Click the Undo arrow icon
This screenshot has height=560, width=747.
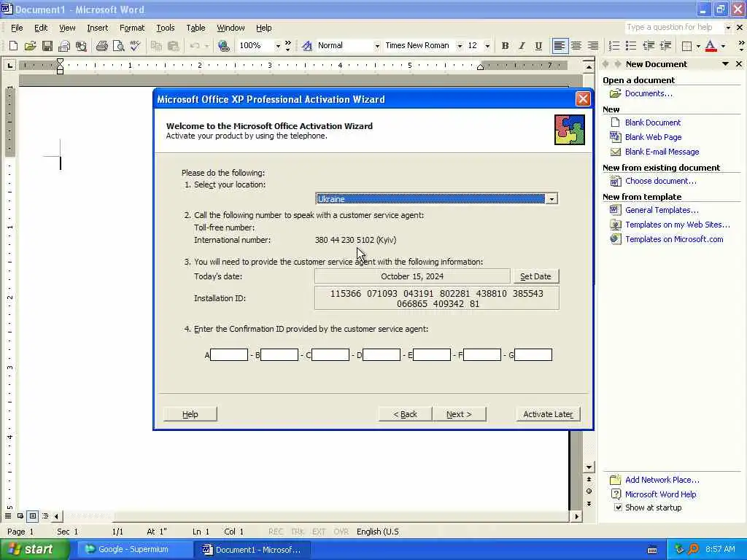[194, 46]
